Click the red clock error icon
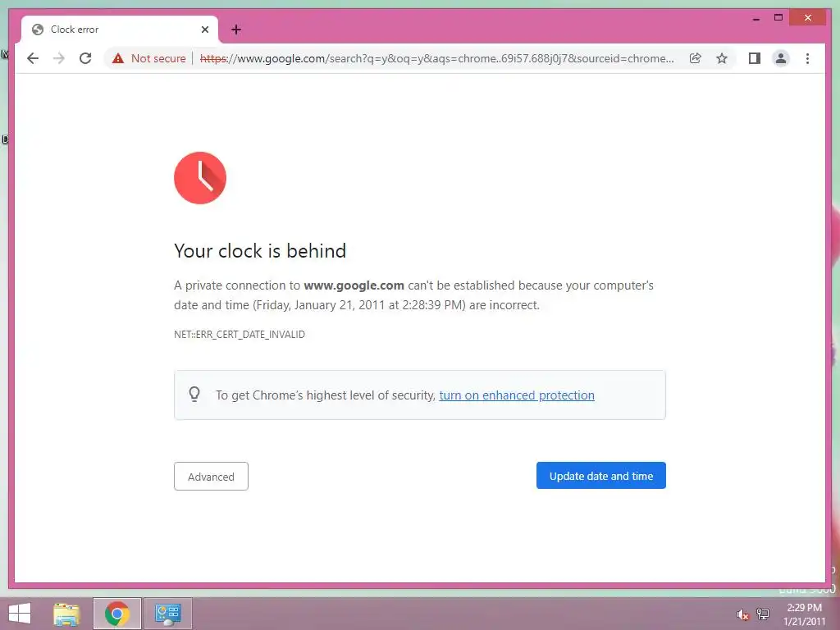Viewport: 840px width, 630px height. point(200,178)
